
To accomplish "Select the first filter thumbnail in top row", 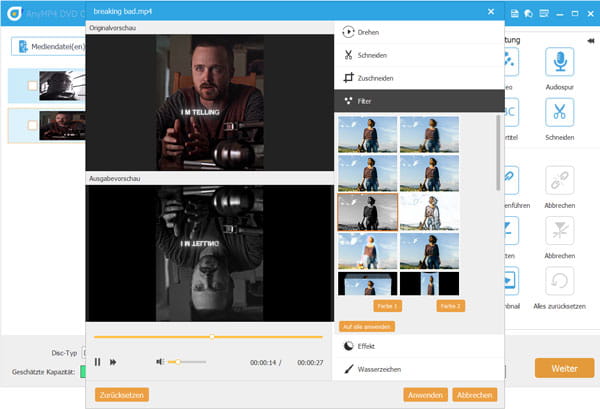I will point(367,134).
